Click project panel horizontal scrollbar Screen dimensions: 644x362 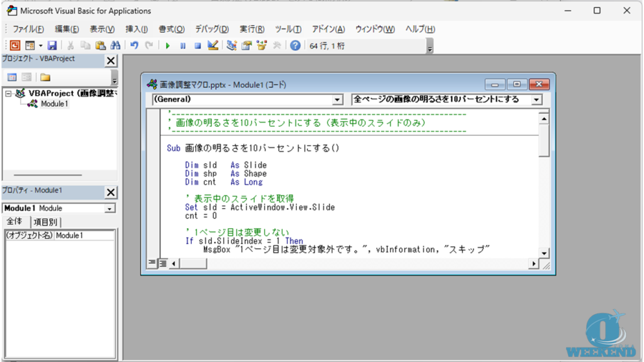[48, 175]
